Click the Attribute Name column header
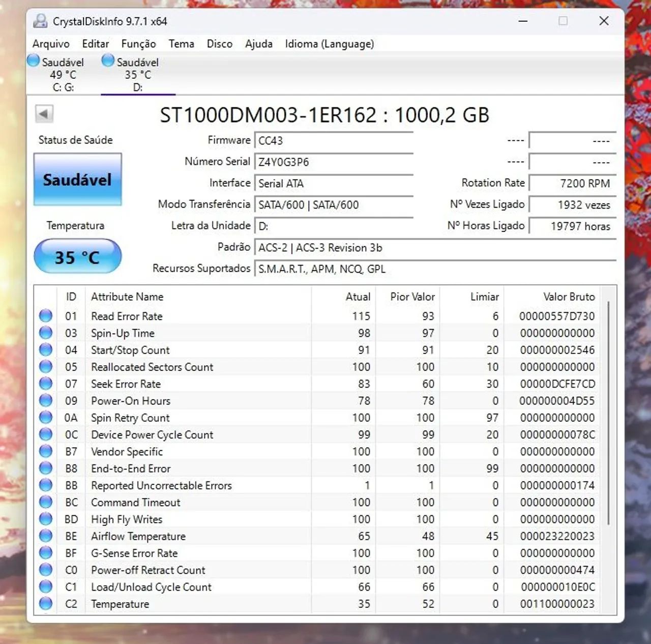The height and width of the screenshot is (644, 651). coord(198,297)
